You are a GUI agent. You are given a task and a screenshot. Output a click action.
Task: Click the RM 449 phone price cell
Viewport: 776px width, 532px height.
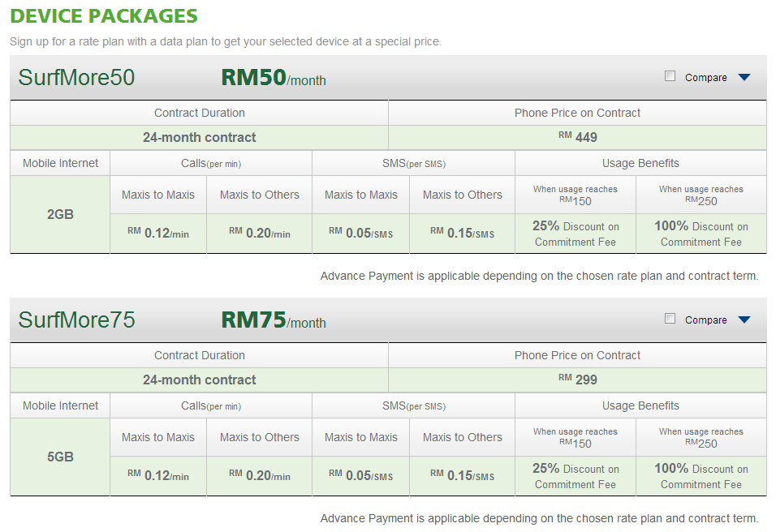click(578, 137)
